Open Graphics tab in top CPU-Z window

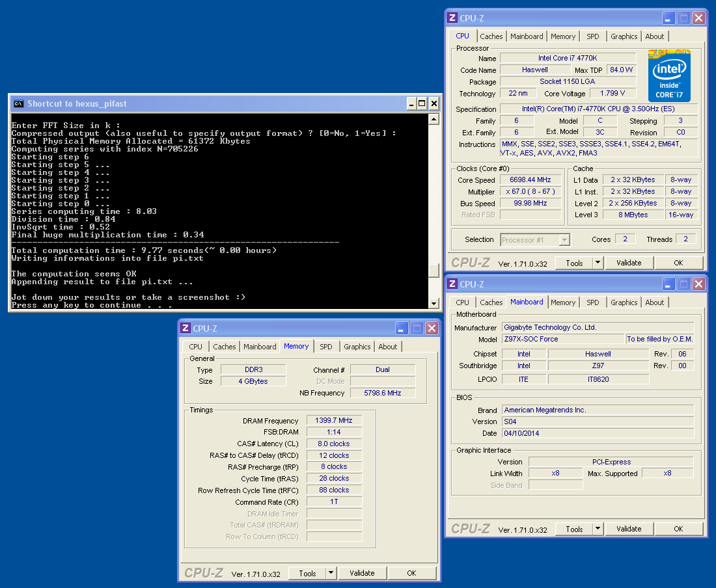624,36
